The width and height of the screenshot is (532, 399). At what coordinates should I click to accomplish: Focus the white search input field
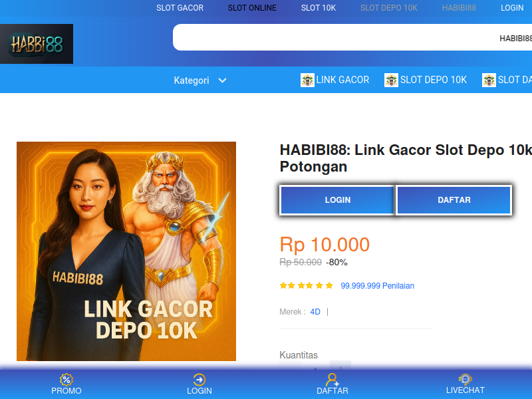[x=352, y=37]
